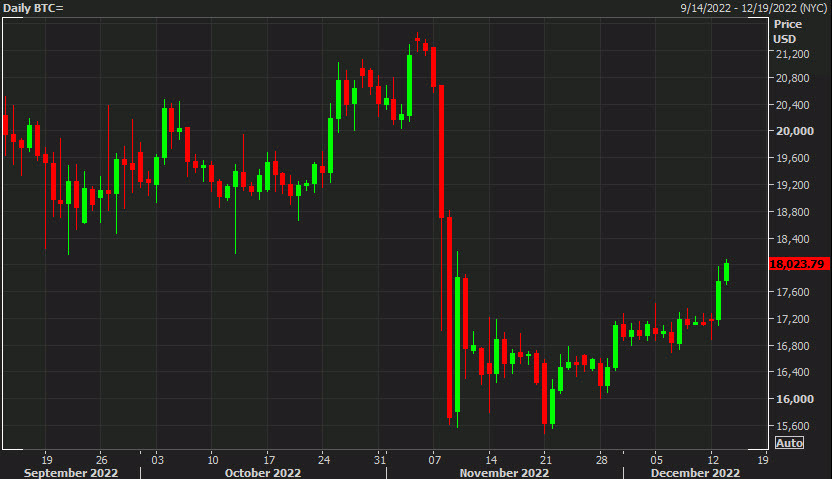Click the 18,400 price axis label
This screenshot has width=832, height=479.
coord(793,239)
